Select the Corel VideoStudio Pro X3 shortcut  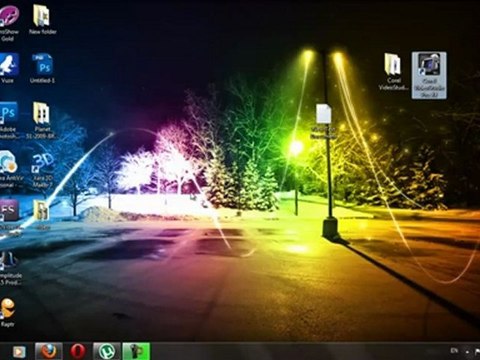coord(429,75)
